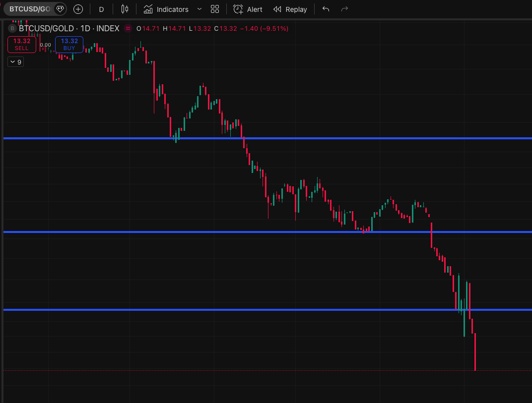The image size is (532, 403).
Task: Open the indicator templates grid icon
Action: pos(215,9)
